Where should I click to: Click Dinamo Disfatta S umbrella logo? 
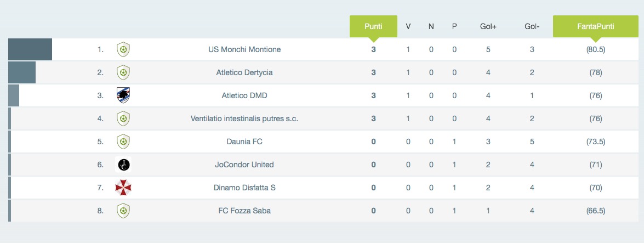123,188
